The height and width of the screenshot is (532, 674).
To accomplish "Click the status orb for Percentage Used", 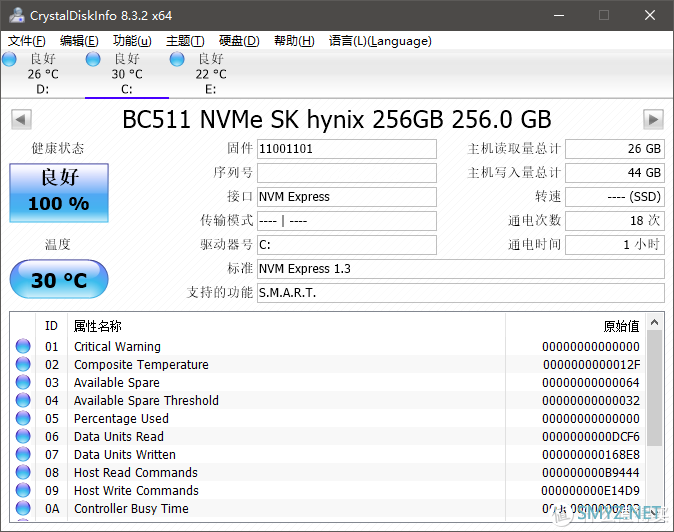I will pos(23,418).
